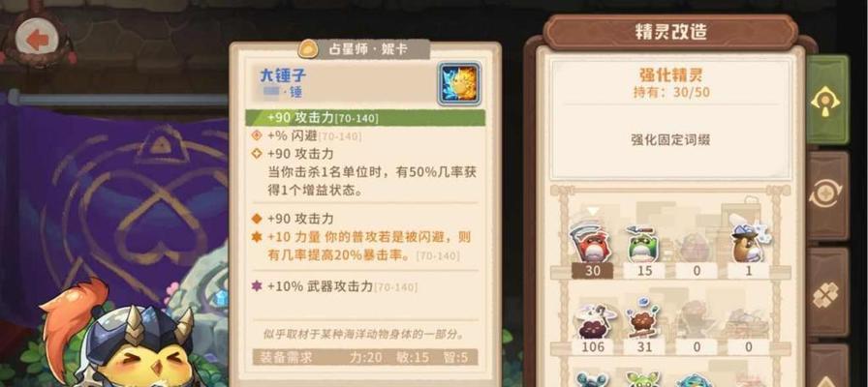Pick the brown sprite with count 31
Screen dimensions: 868x387
(x=644, y=320)
